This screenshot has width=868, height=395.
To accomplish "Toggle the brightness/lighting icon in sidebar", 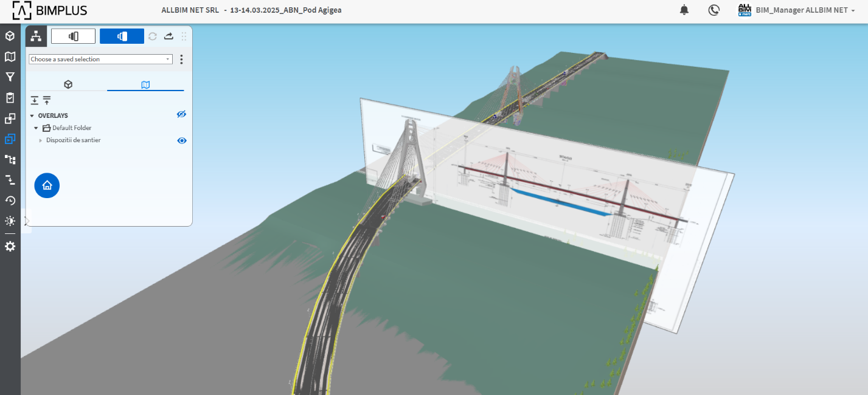I will (x=10, y=221).
